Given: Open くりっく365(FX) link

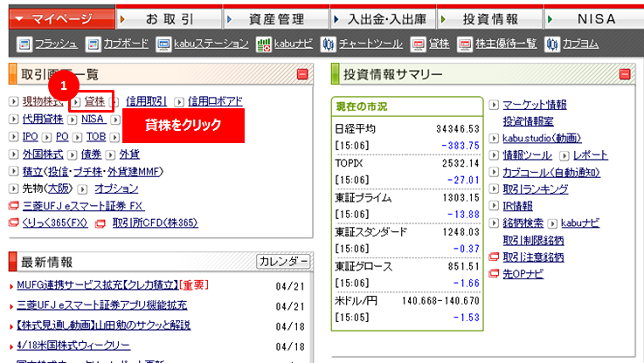Looking at the screenshot, I should pyautogui.click(x=55, y=223).
